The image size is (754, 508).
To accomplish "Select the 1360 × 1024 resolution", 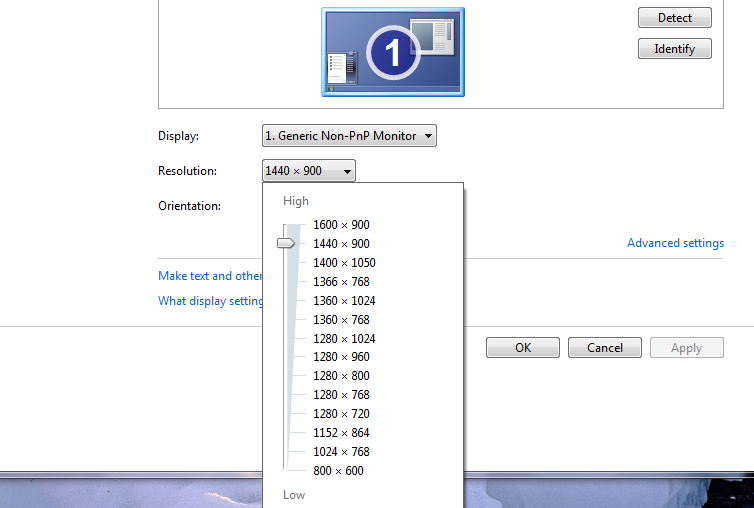I will pos(344,301).
